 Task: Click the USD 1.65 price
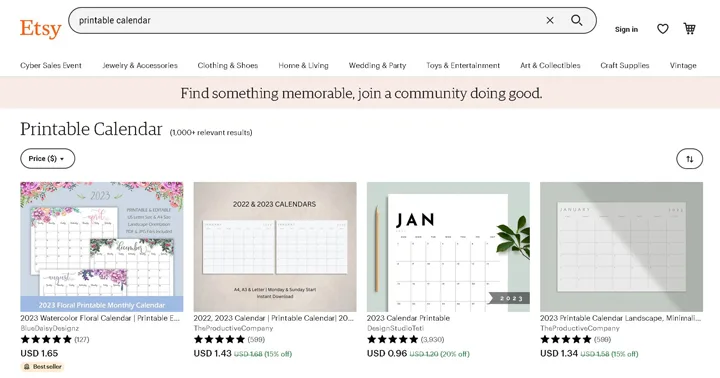click(x=39, y=353)
